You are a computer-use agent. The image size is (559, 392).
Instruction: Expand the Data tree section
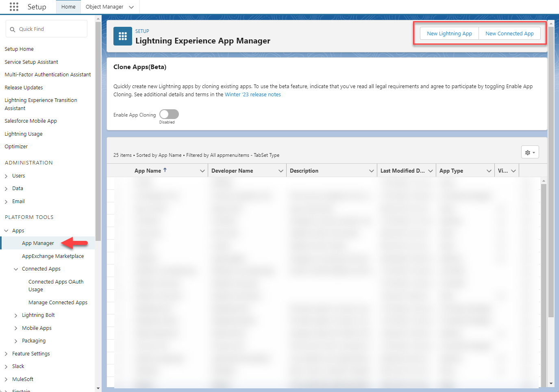(6, 189)
